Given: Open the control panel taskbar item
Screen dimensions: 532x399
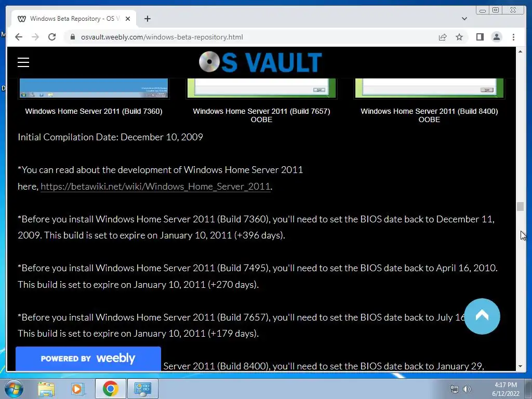Looking at the screenshot, I should [x=142, y=389].
